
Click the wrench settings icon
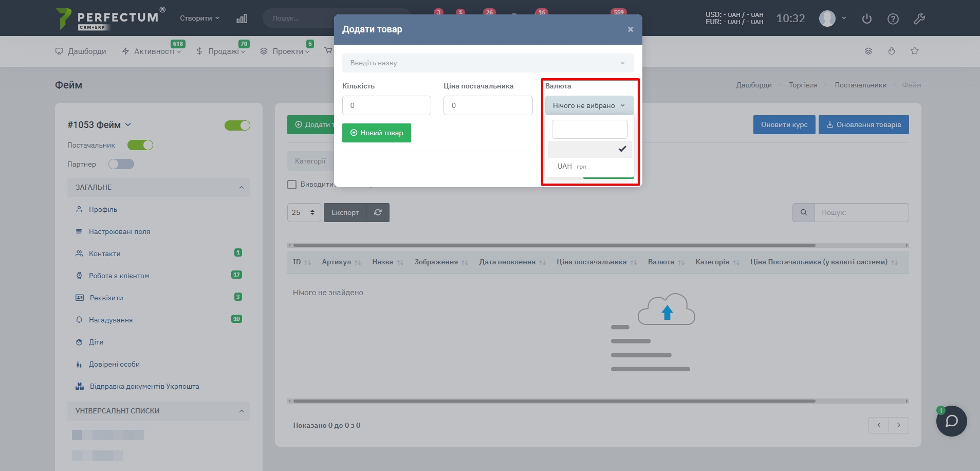tap(919, 19)
